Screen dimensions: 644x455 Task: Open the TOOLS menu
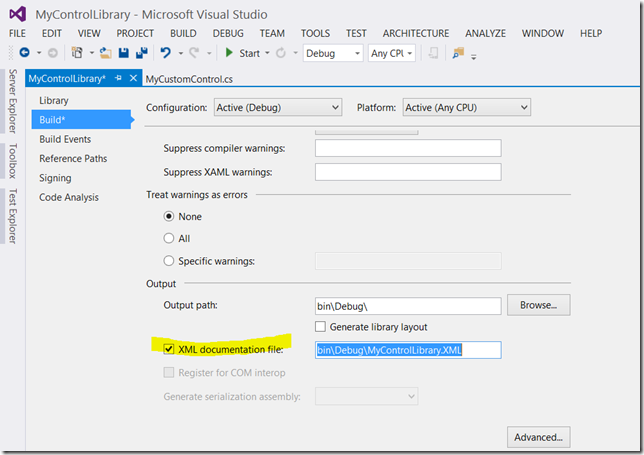pyautogui.click(x=315, y=33)
